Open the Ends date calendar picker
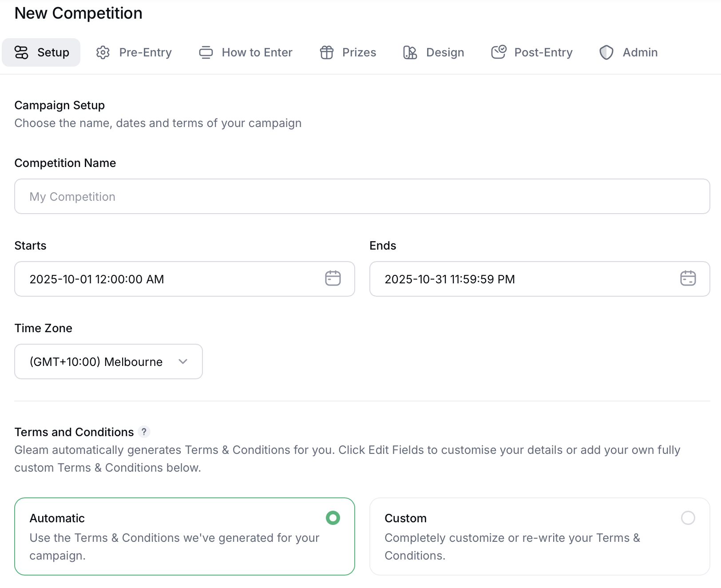Screen dimensions: 721x588 click(688, 279)
